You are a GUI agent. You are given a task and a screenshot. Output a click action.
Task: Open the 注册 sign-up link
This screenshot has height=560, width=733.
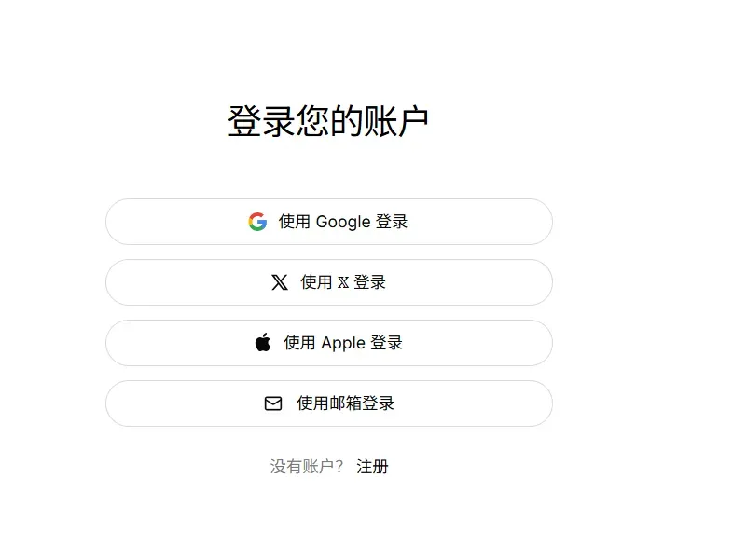pyautogui.click(x=372, y=466)
